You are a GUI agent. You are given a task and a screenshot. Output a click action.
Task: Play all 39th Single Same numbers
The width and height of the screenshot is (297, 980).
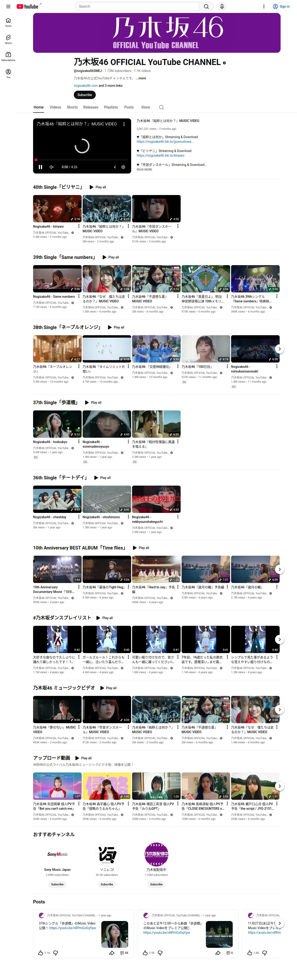point(111,257)
